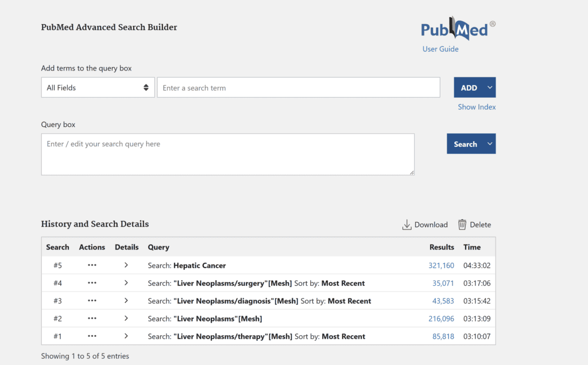Image resolution: width=588 pixels, height=365 pixels.
Task: Click the Search column header
Action: click(x=57, y=247)
